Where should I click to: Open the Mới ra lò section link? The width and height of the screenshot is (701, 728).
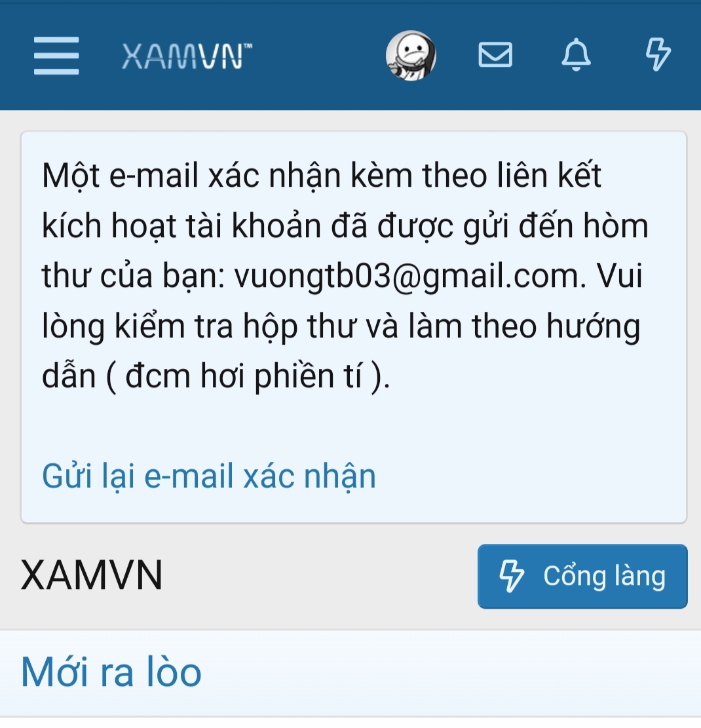coord(111,672)
